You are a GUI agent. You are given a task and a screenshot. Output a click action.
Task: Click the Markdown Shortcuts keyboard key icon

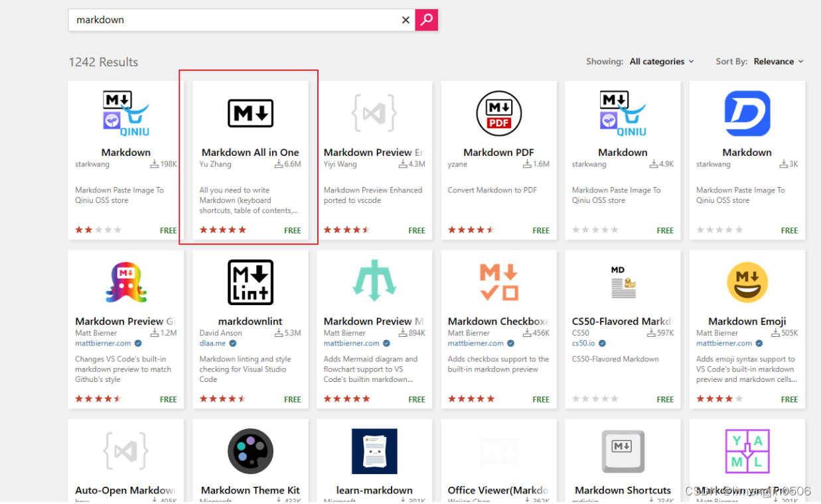tap(623, 451)
